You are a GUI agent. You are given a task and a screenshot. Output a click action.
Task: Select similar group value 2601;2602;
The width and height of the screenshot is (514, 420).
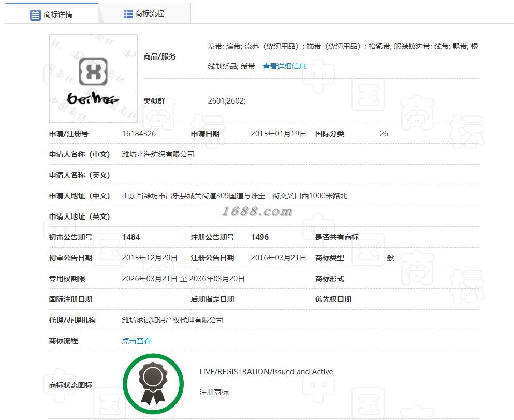point(227,100)
